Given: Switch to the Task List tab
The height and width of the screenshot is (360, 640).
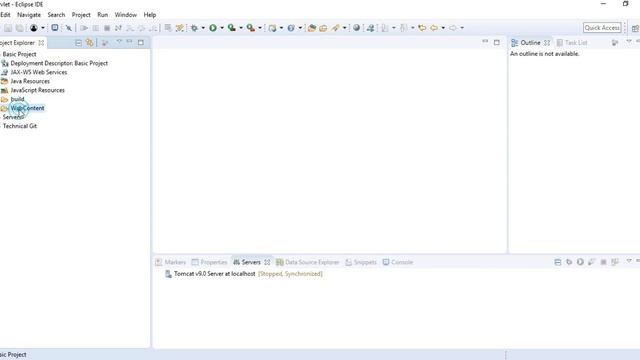Looking at the screenshot, I should coord(572,42).
